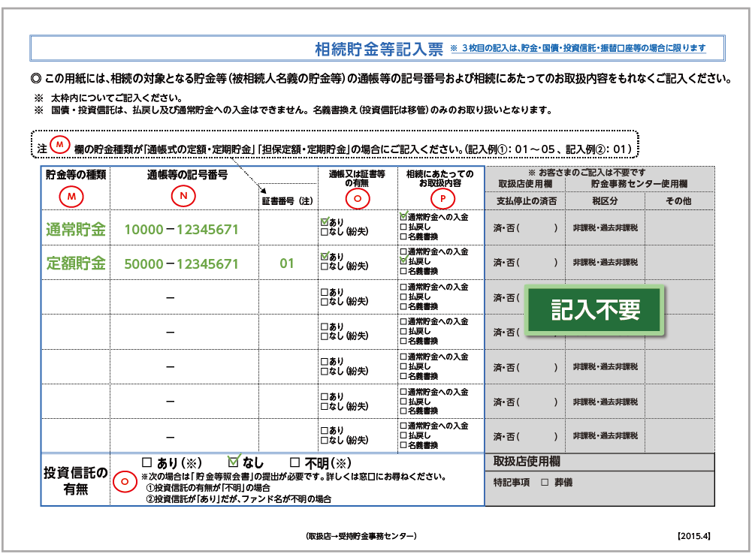
Task: Uncheck 通常貯金への入金 in the 通常貯金 row
Action: (x=403, y=216)
